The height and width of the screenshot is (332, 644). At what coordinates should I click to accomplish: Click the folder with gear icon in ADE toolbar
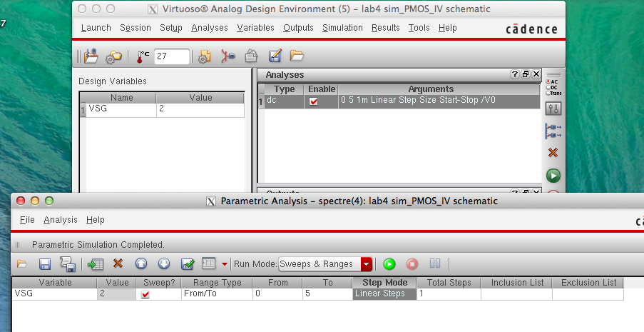[113, 57]
